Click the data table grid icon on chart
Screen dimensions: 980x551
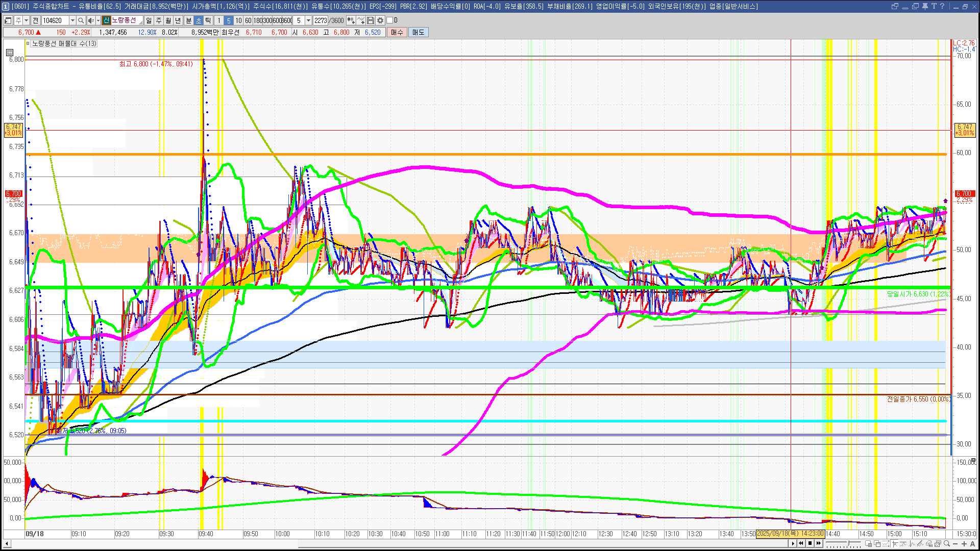tap(10, 52)
